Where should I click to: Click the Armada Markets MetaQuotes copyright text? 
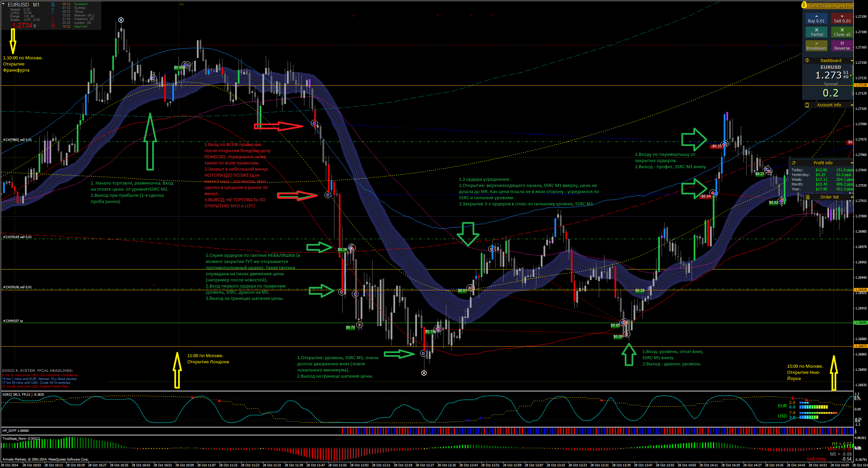[45, 459]
